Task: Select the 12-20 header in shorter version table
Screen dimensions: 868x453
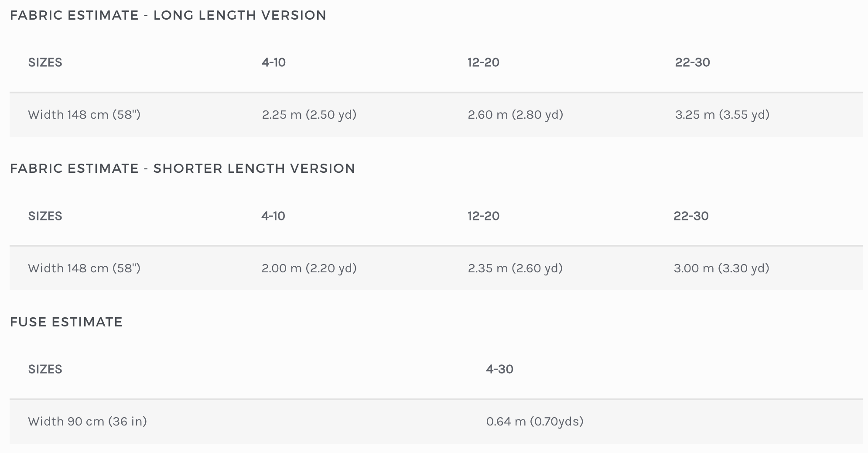Action: coord(483,216)
